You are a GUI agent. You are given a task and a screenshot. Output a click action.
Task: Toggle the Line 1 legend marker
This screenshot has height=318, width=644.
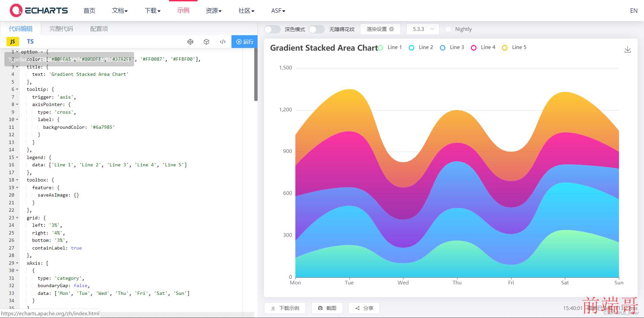coord(380,48)
